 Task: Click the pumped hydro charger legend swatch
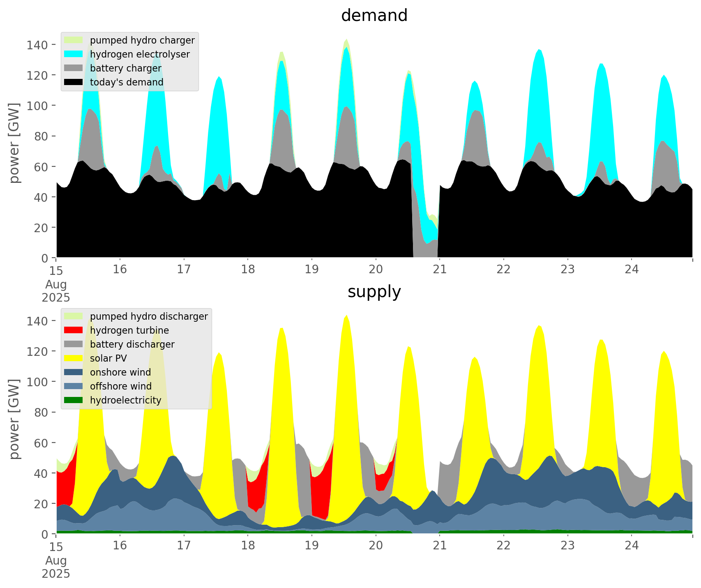[74, 40]
